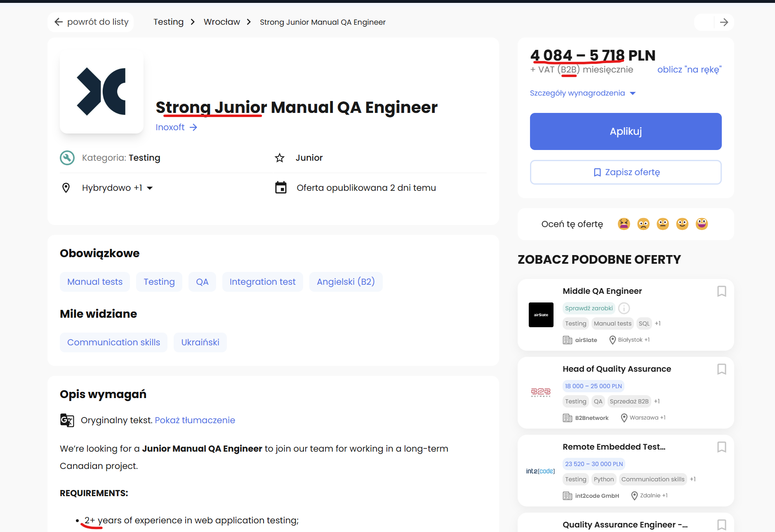Rate offer with the happiest grinning emoji
Viewport: 775px width, 532px height.
pos(701,224)
